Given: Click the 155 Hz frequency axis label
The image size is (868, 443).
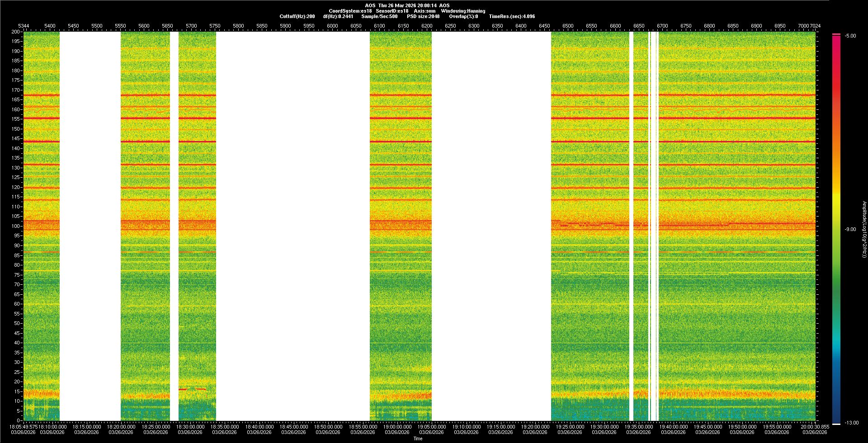Looking at the screenshot, I should click(x=16, y=119).
